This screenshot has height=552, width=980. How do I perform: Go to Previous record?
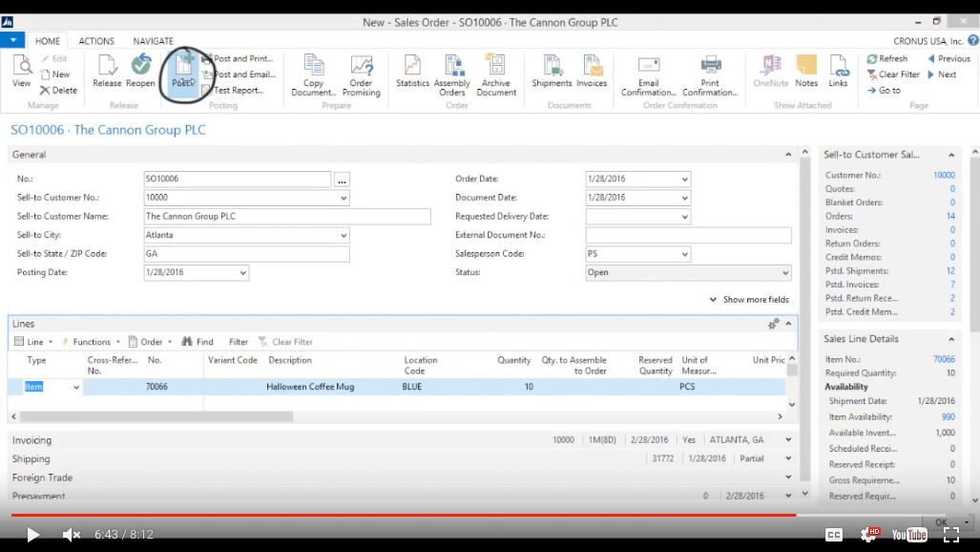(x=949, y=58)
